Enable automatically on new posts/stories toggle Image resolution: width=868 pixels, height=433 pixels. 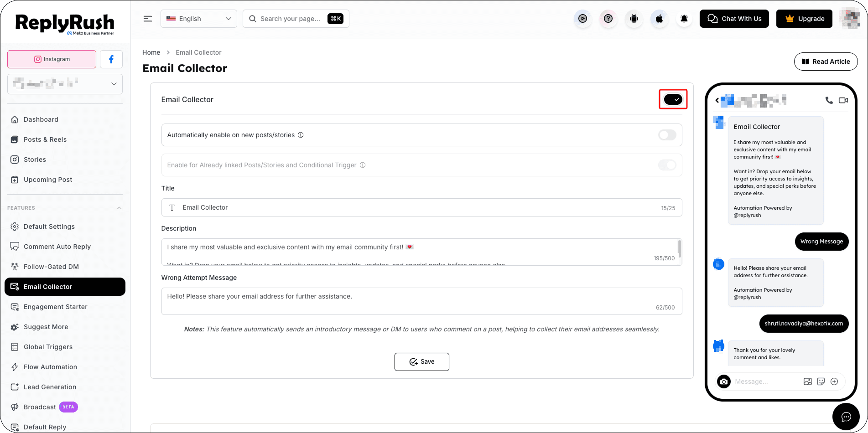tap(667, 135)
